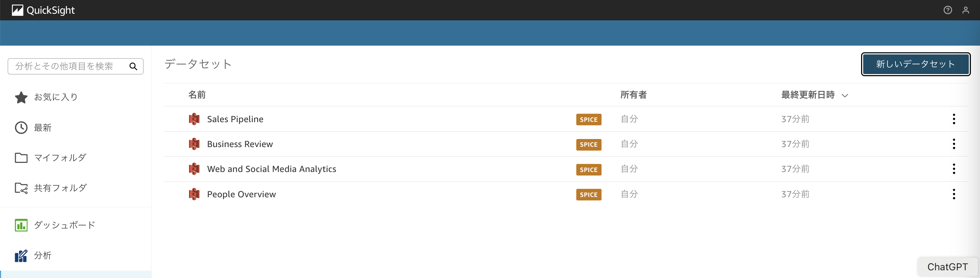The width and height of the screenshot is (980, 278).
Task: Click the People Overview dataset icon
Action: coord(194,194)
